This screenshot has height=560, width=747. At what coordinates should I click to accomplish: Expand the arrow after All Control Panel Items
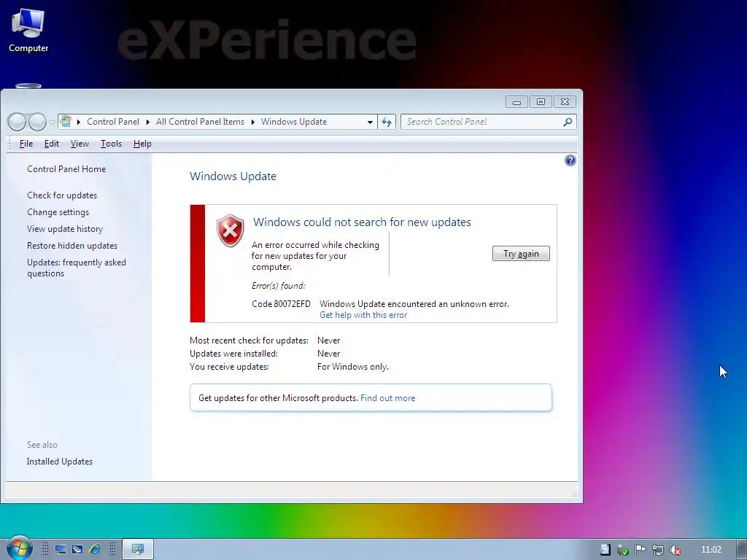click(x=253, y=122)
